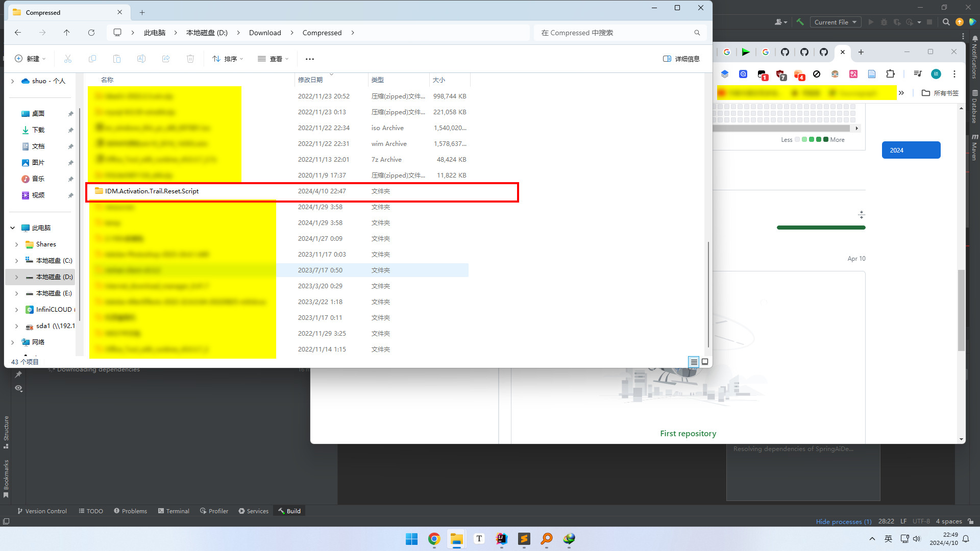Image resolution: width=980 pixels, height=551 pixels.
Task: Click the Delete trash icon
Action: point(190,59)
